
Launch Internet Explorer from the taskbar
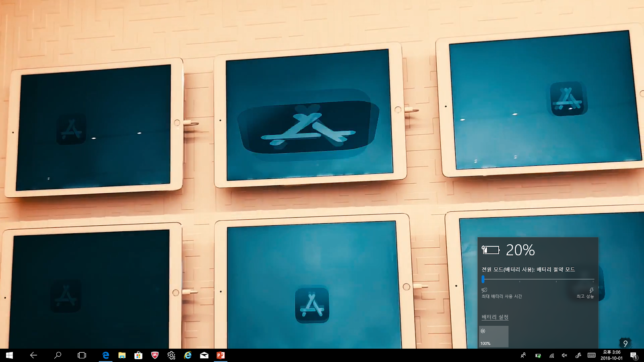pyautogui.click(x=188, y=355)
